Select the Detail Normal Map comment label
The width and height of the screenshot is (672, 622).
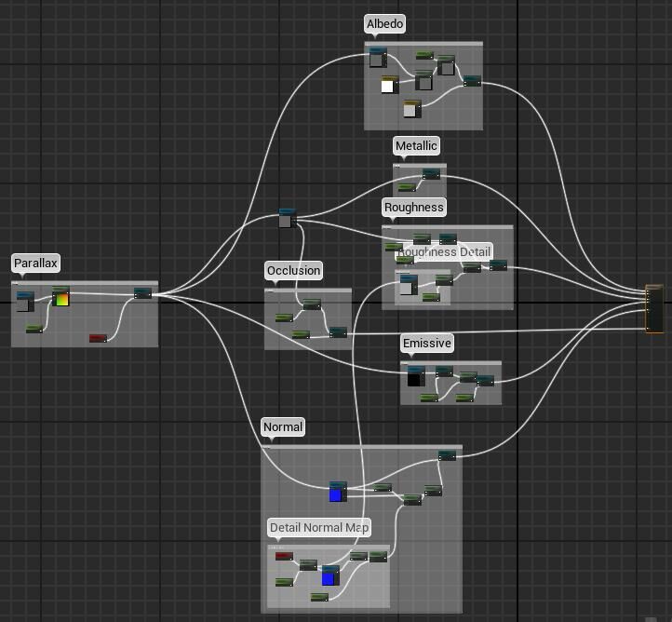(x=319, y=528)
